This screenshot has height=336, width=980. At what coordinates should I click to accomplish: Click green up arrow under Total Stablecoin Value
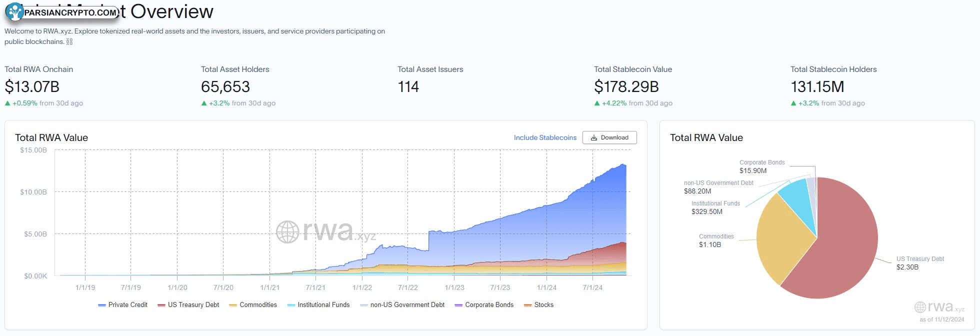click(597, 103)
